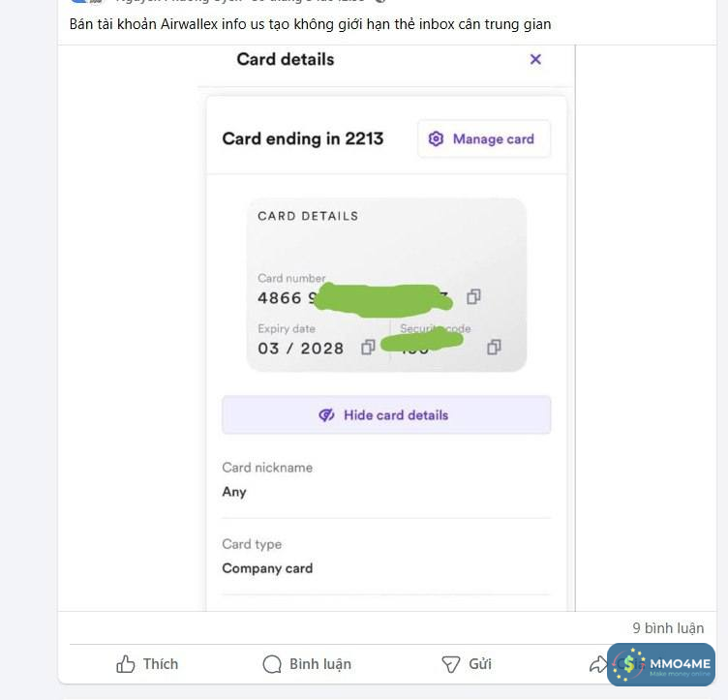Select the Company card type value

coord(267,568)
